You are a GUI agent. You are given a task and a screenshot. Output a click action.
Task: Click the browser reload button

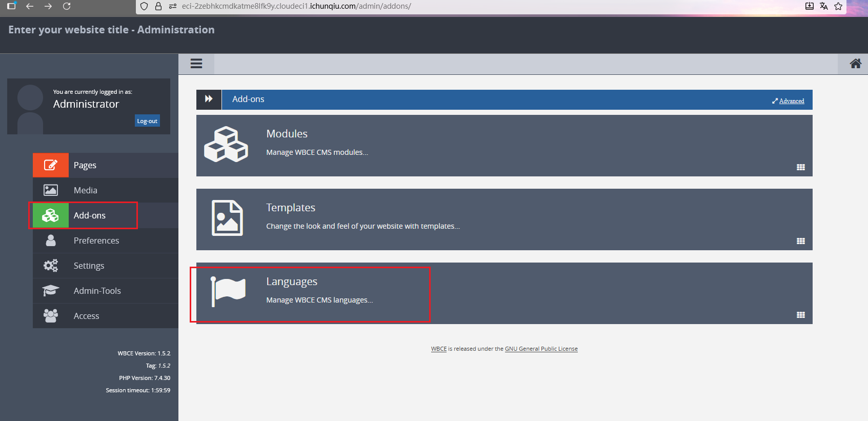point(67,6)
